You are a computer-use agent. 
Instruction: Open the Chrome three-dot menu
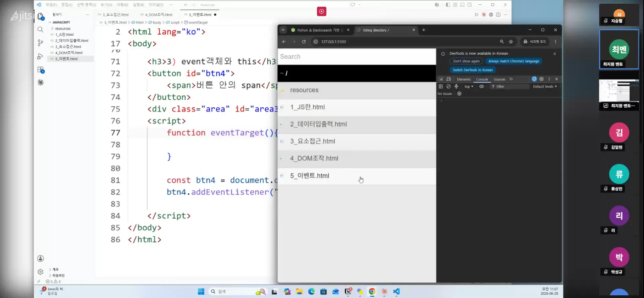point(555,42)
